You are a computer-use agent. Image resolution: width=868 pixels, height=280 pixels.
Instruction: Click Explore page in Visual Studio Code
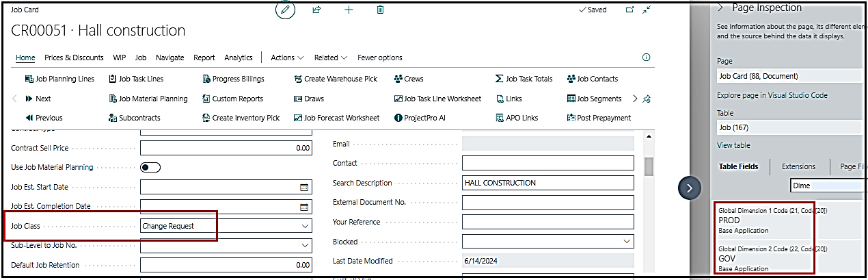pyautogui.click(x=772, y=95)
